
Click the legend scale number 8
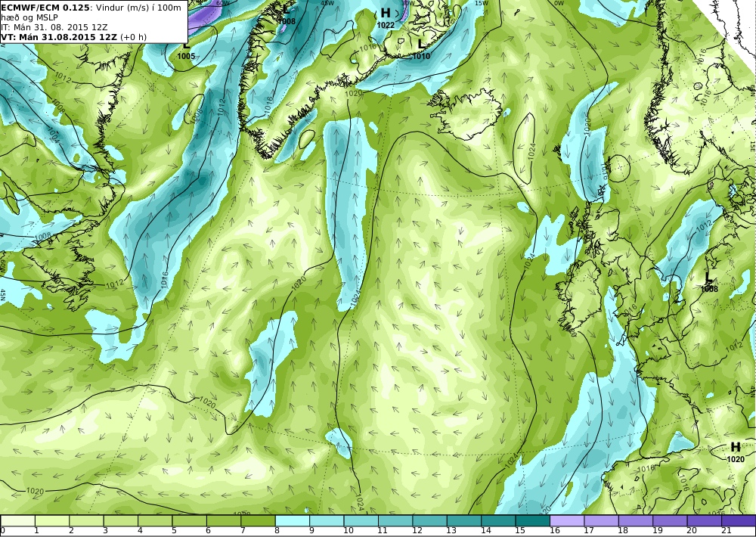[277, 531]
